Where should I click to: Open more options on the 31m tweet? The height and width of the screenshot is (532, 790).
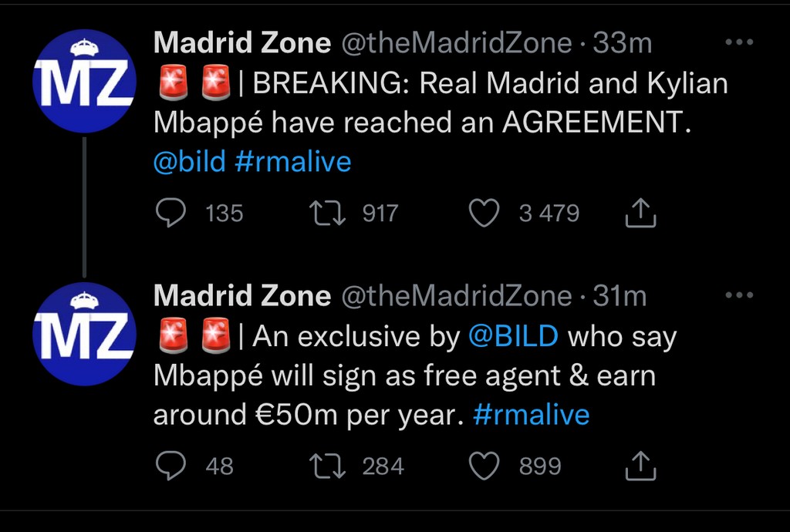click(x=739, y=295)
